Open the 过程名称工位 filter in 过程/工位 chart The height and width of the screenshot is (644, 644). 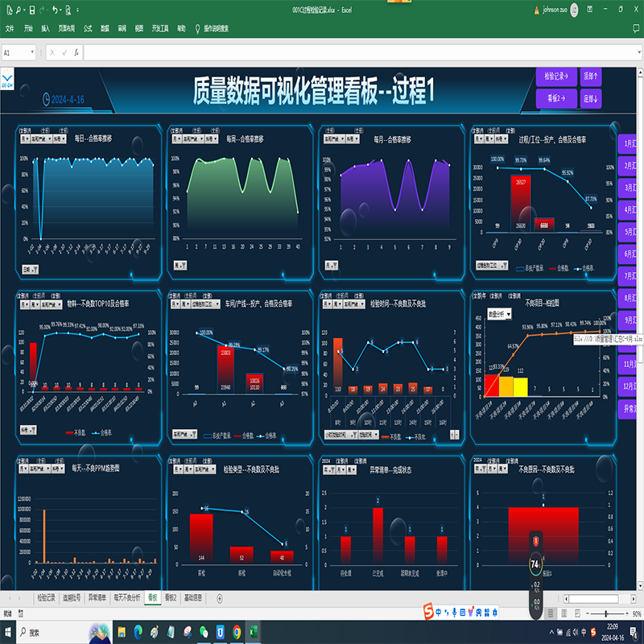tap(492, 266)
